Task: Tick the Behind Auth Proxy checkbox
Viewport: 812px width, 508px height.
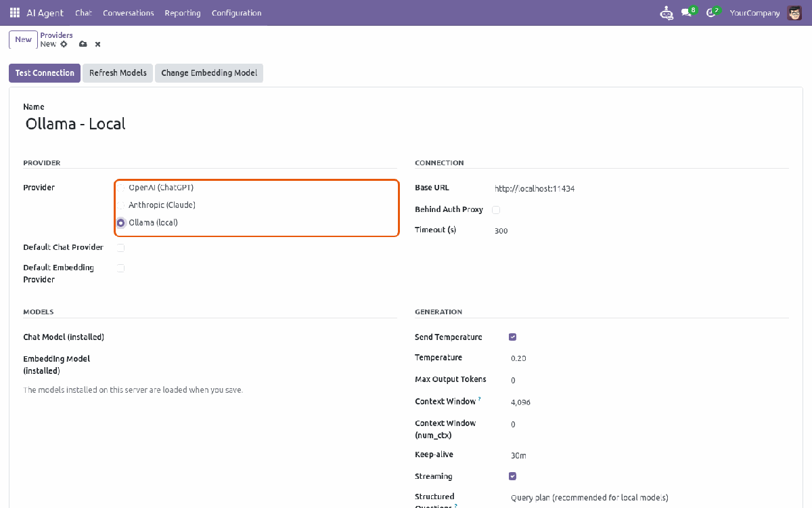Action: tap(496, 210)
